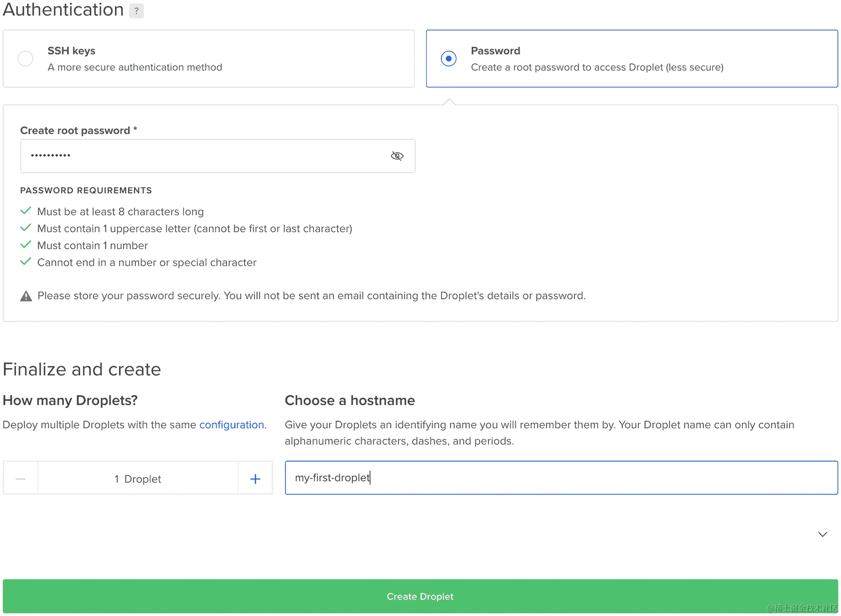This screenshot has height=616, width=841.
Task: Decrease Droplet count with minus button
Action: tap(20, 479)
